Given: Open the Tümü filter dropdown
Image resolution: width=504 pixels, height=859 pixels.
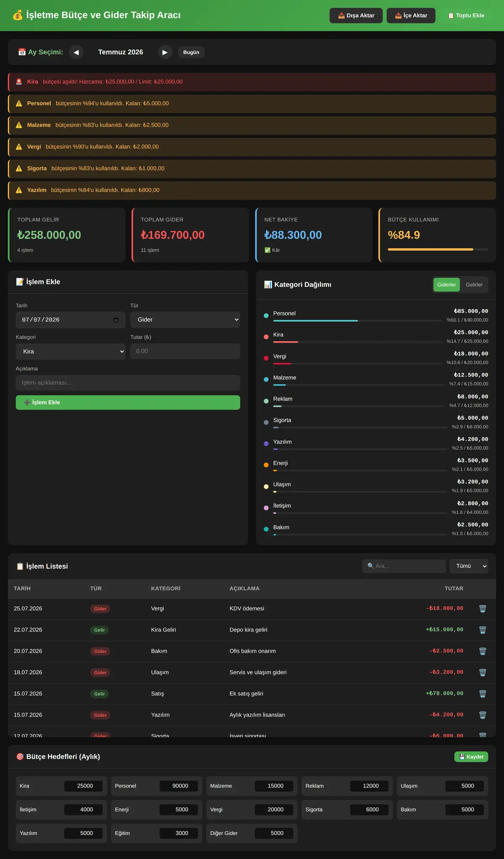Looking at the screenshot, I should pos(469,566).
